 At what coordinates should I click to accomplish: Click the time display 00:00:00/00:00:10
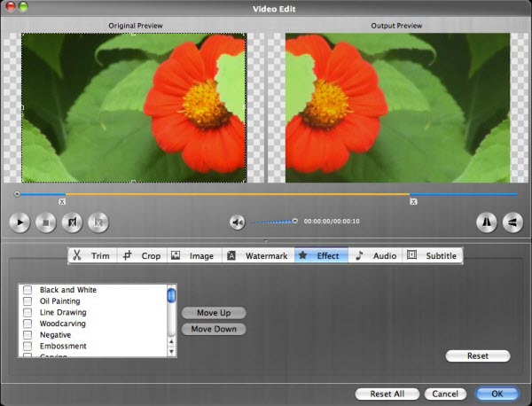point(332,221)
